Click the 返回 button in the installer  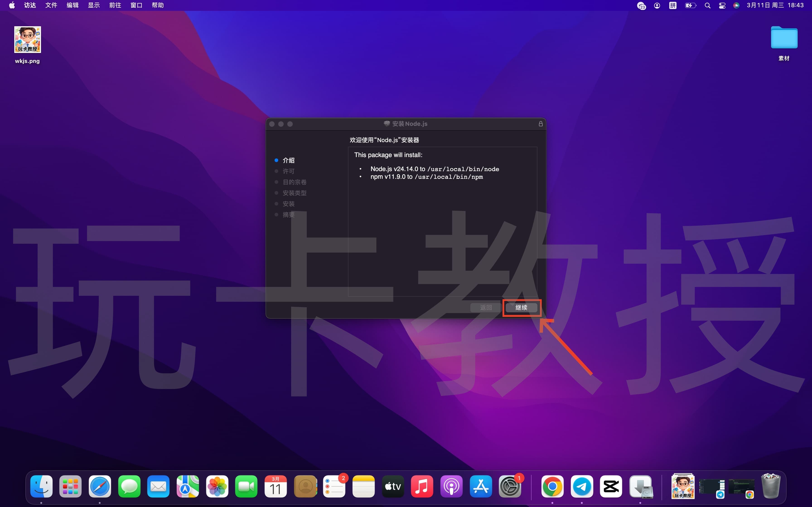click(485, 308)
